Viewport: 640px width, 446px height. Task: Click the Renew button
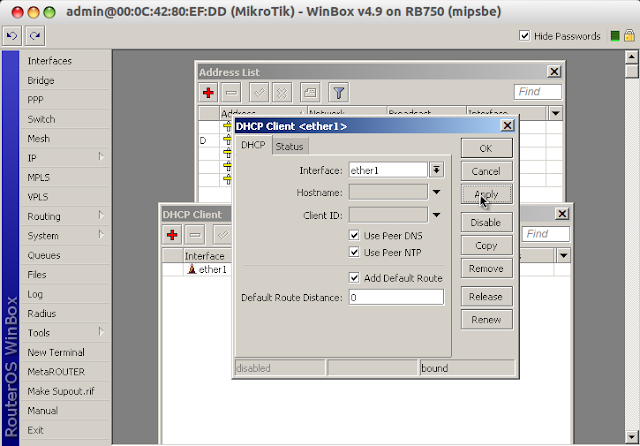pos(487,320)
